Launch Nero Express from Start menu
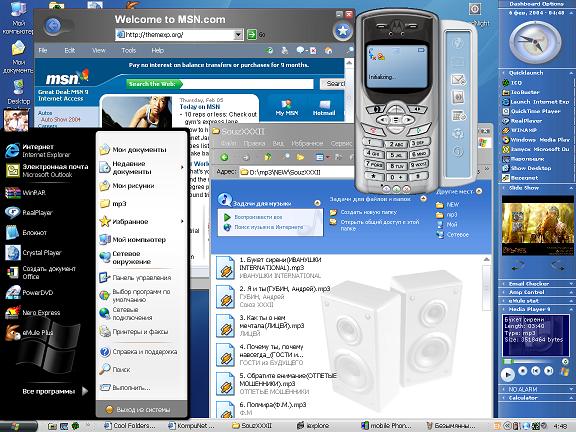576x432 pixels. point(32,313)
